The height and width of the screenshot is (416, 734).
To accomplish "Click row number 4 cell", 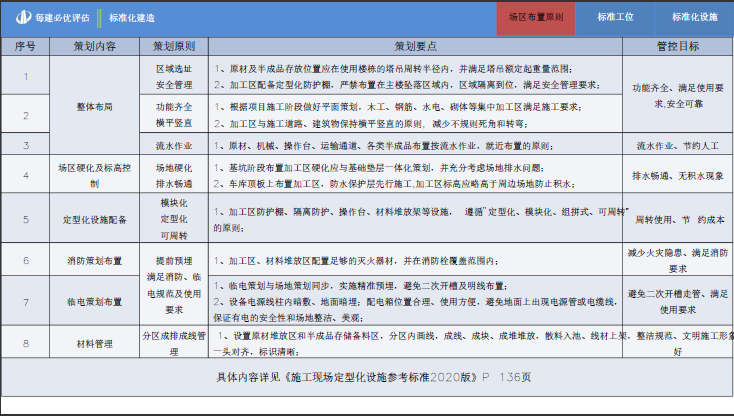I will [25, 175].
